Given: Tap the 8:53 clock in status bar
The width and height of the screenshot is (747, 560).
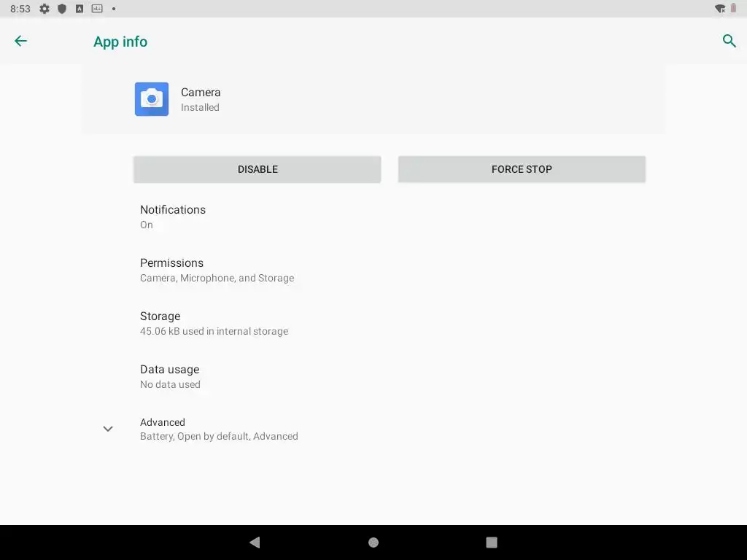Looking at the screenshot, I should point(20,9).
